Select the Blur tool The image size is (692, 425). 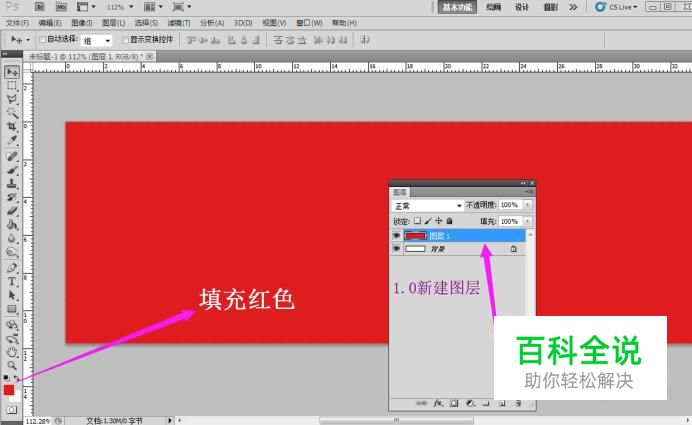click(12, 238)
